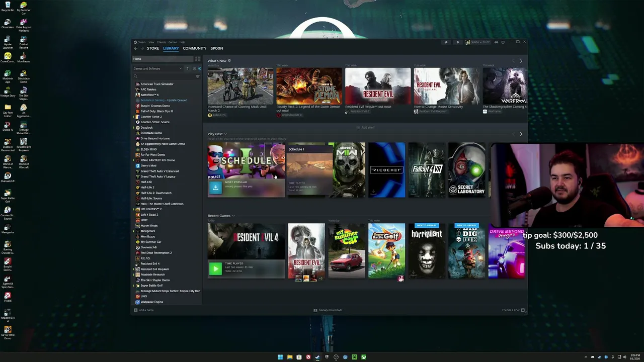Click the What's New next arrow

521,61
